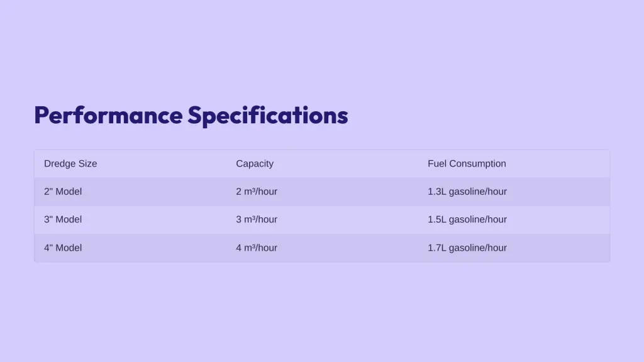
Task: Click the word Model in 3" row
Action: tap(69, 219)
